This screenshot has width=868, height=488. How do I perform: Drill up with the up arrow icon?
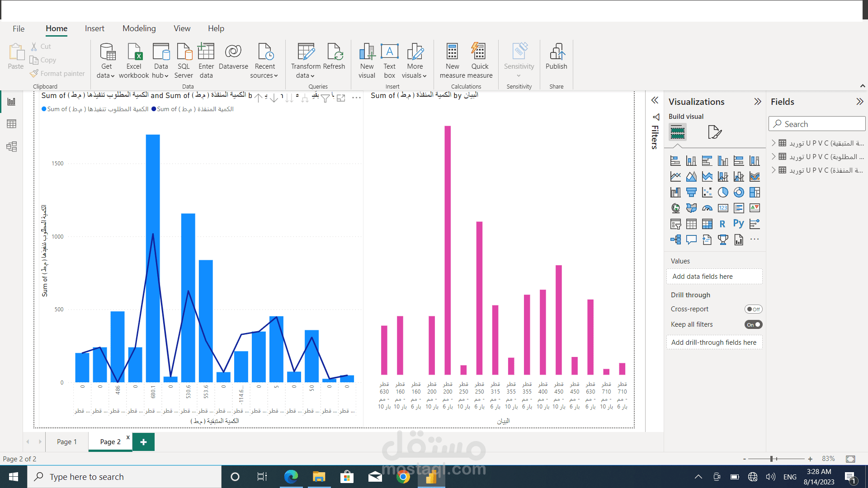tap(258, 98)
